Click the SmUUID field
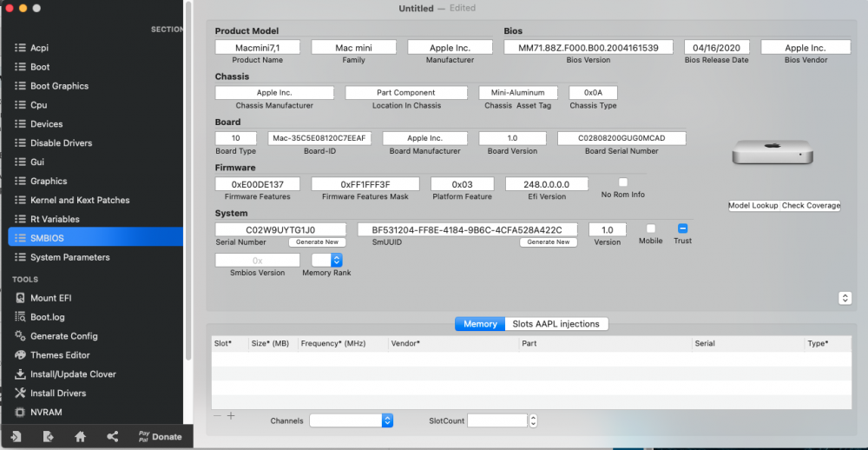 (x=467, y=229)
